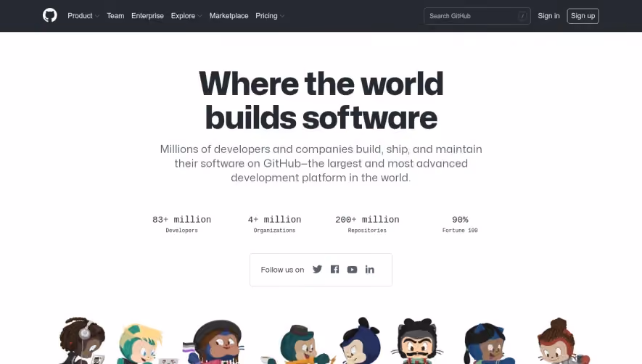This screenshot has width=642, height=364.
Task: Click the slash shortcut key icon in search
Action: pyautogui.click(x=522, y=16)
